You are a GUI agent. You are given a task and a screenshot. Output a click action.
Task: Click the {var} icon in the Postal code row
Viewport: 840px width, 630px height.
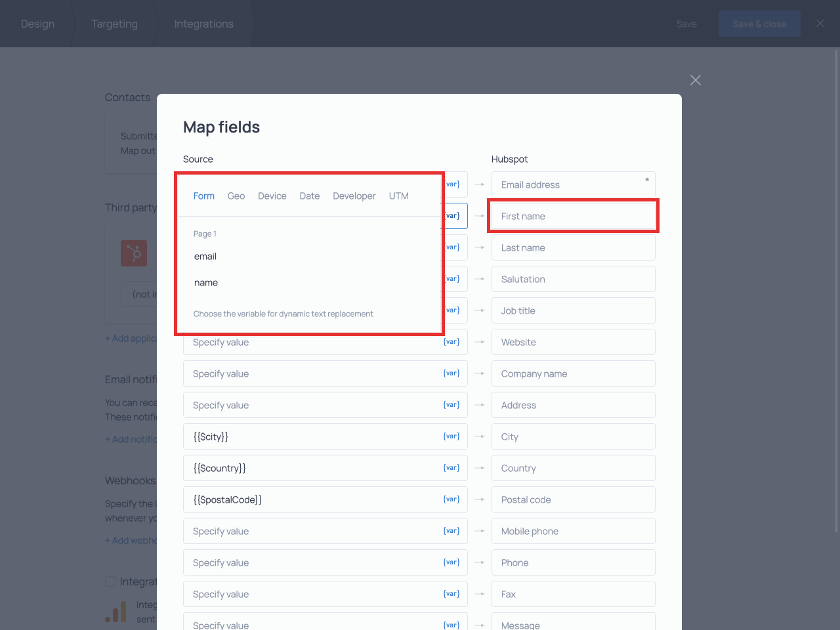pos(451,499)
